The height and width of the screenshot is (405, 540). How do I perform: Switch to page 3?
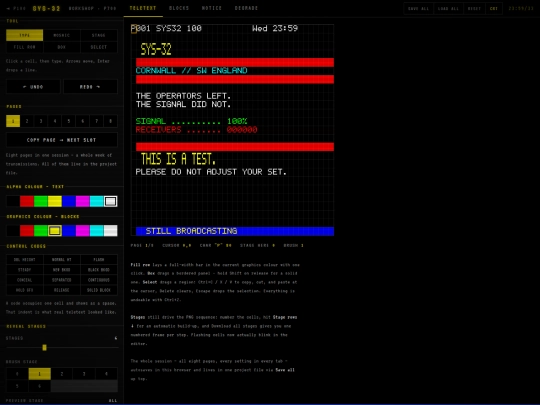click(41, 121)
